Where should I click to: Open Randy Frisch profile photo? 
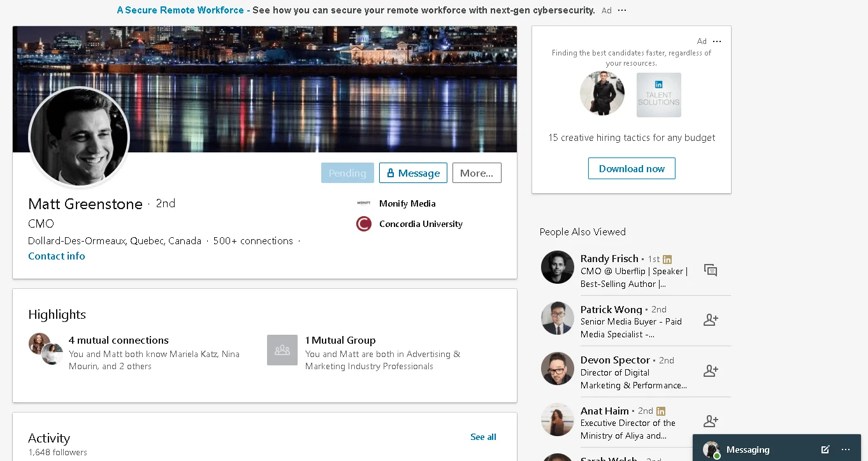[x=558, y=267]
